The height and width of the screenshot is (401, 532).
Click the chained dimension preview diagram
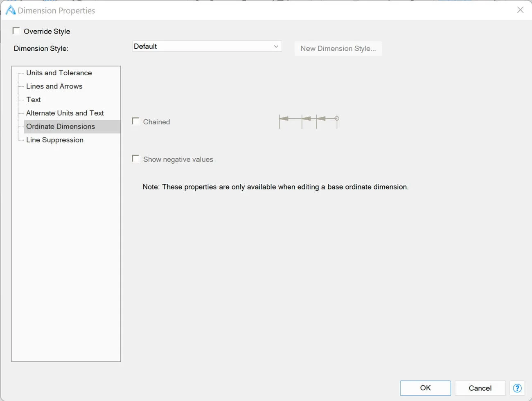pos(309,121)
